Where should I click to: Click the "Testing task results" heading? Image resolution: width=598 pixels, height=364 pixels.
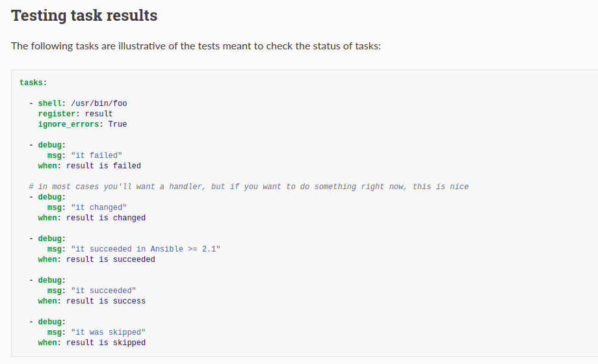[x=84, y=16]
